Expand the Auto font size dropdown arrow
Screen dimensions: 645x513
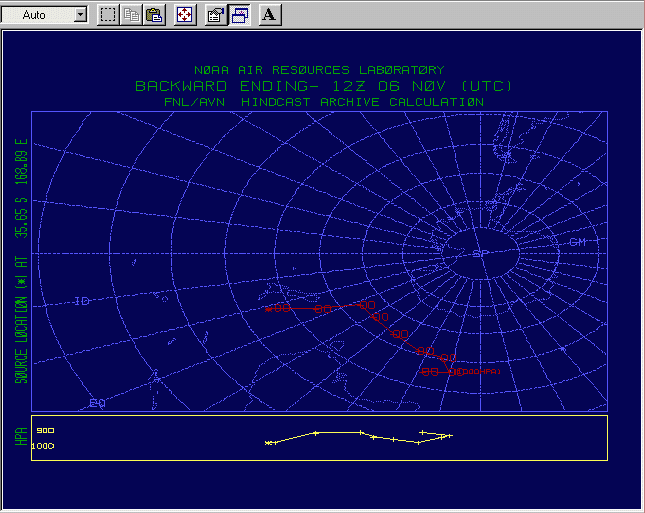pyautogui.click(x=80, y=15)
